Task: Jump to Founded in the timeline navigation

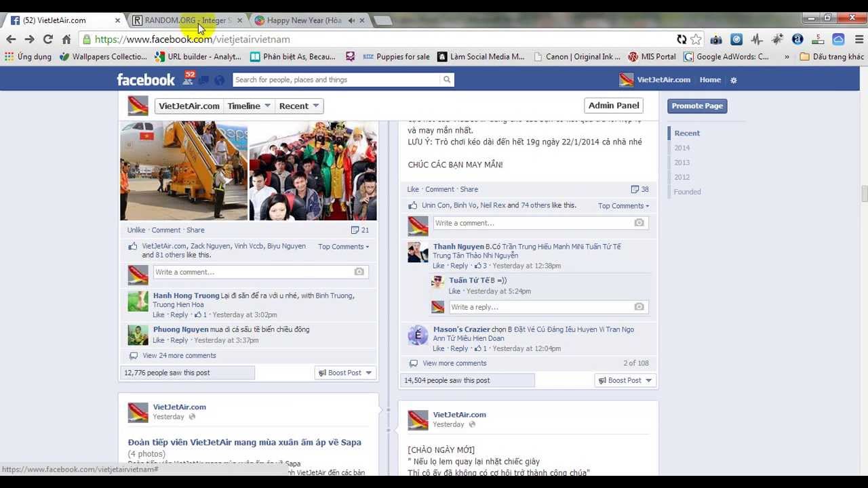Action: [x=687, y=192]
